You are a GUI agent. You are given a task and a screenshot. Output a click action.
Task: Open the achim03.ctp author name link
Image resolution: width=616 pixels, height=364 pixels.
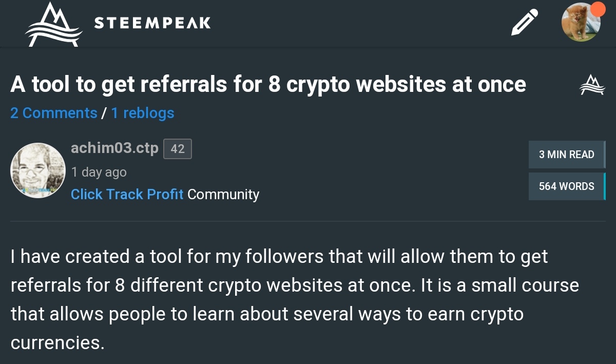point(114,148)
